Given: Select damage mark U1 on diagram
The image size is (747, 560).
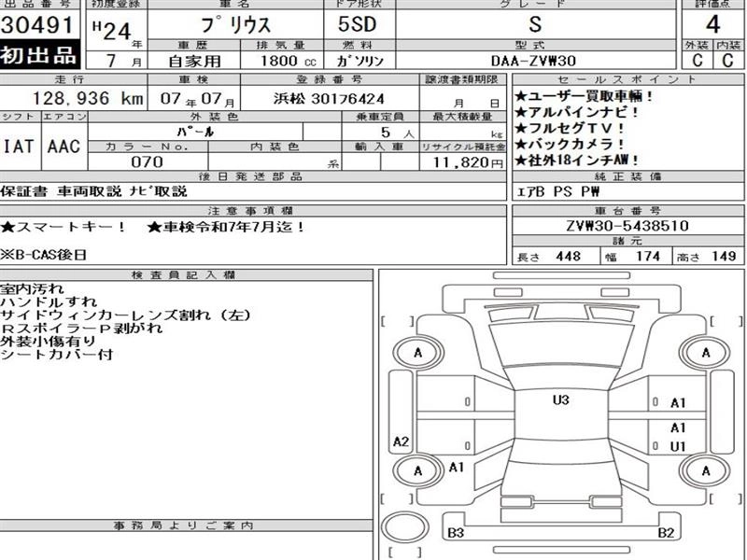Looking at the screenshot, I should pos(678,447).
